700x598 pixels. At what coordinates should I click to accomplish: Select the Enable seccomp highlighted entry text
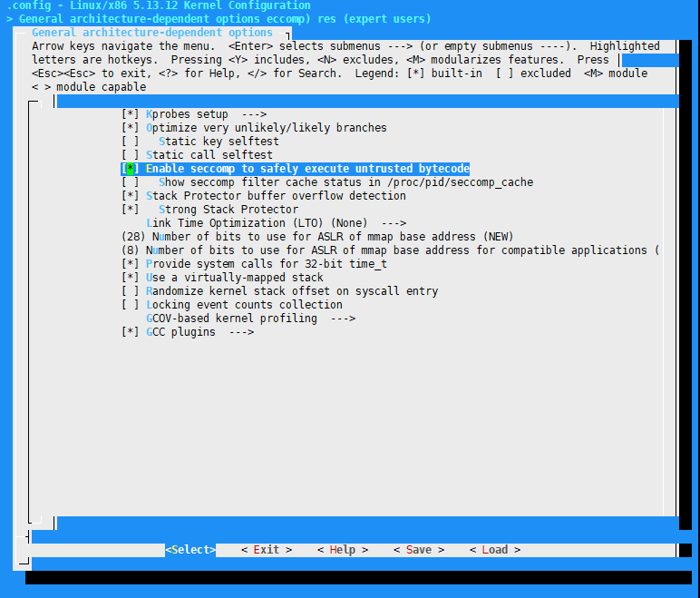pyautogui.click(x=307, y=169)
